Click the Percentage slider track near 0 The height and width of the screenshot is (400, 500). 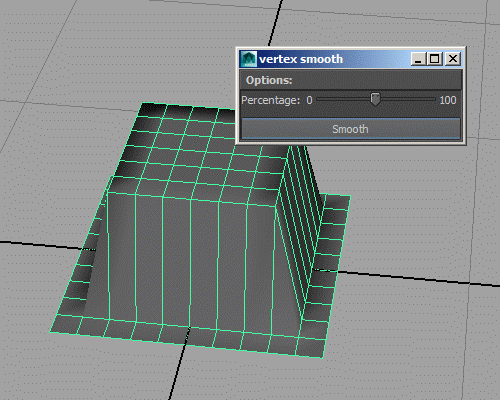click(325, 99)
